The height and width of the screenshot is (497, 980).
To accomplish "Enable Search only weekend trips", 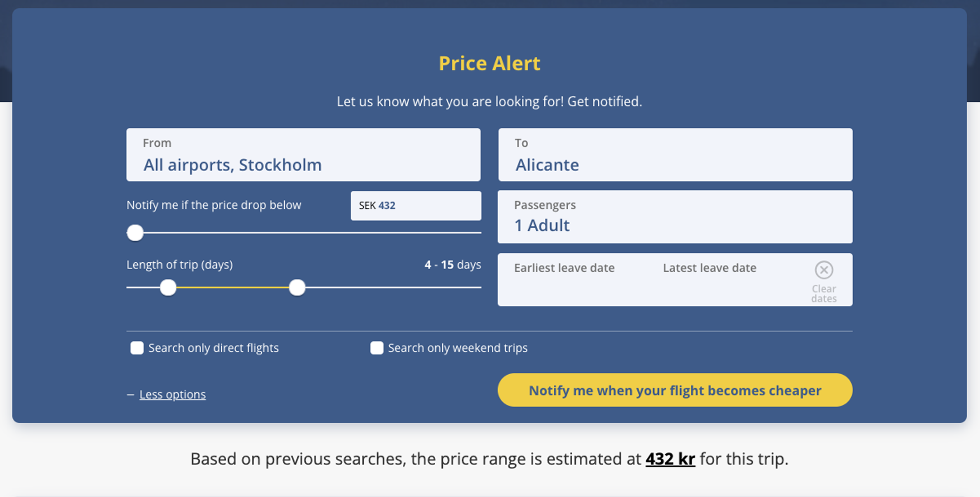I will point(376,348).
